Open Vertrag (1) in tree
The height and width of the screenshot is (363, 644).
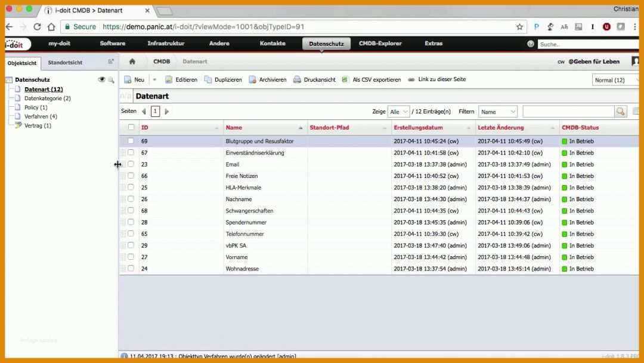click(38, 125)
